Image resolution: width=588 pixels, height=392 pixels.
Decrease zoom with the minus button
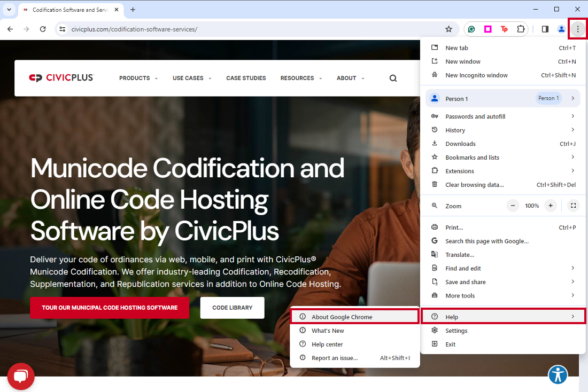(513, 206)
